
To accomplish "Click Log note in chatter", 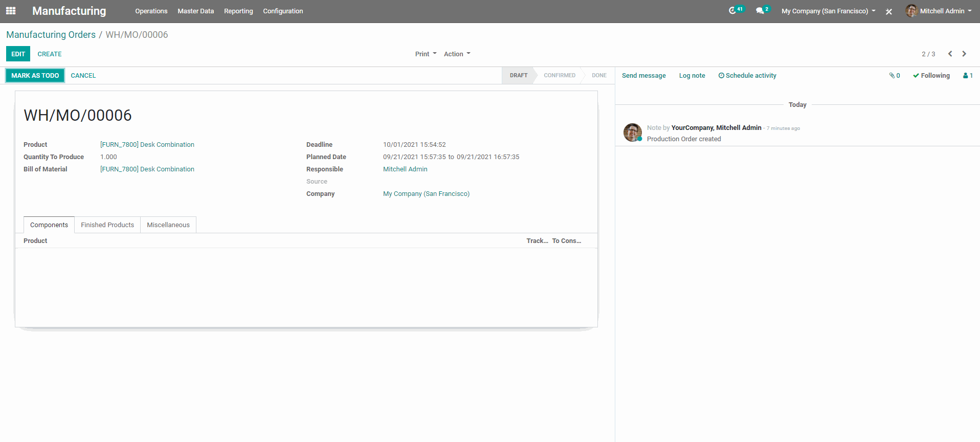I will pyautogui.click(x=692, y=75).
